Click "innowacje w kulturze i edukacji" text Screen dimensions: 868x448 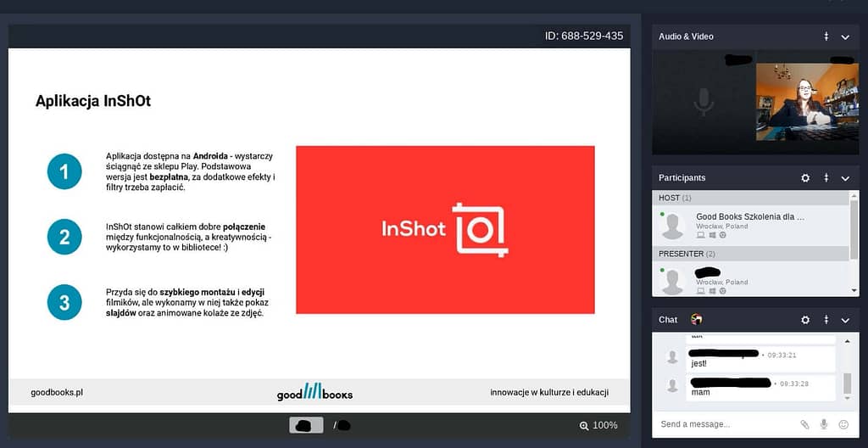click(549, 393)
